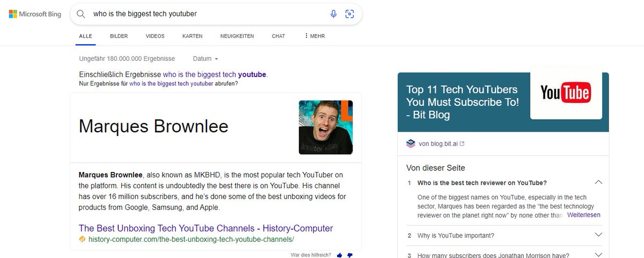Image resolution: width=644 pixels, height=258 pixels.
Task: Open visual search camera icon
Action: [350, 14]
